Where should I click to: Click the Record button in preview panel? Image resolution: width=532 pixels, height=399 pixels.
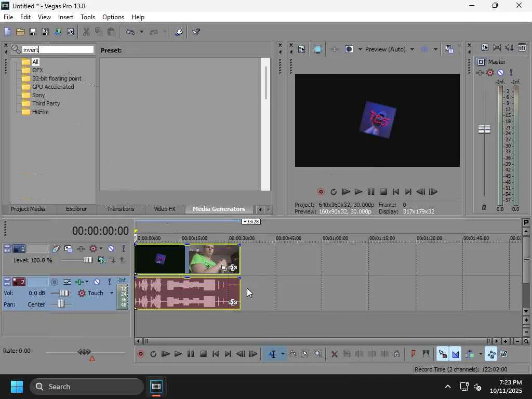coord(321,192)
